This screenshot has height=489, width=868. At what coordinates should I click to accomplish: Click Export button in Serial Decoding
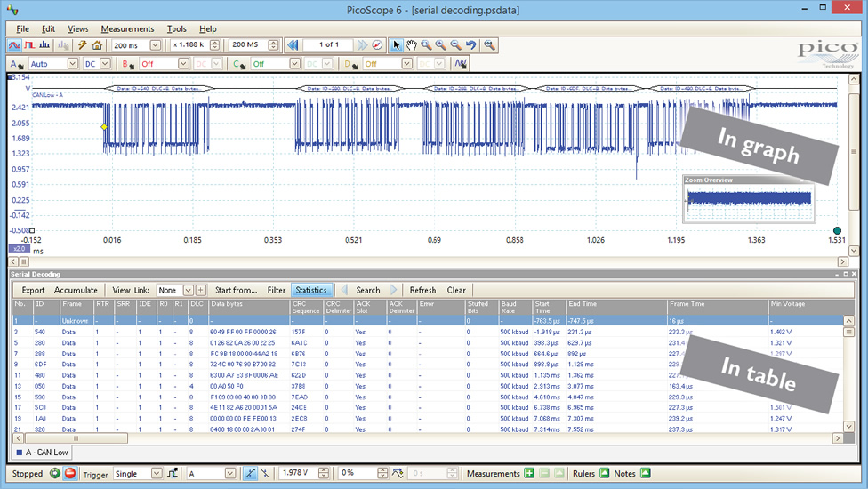click(x=33, y=290)
